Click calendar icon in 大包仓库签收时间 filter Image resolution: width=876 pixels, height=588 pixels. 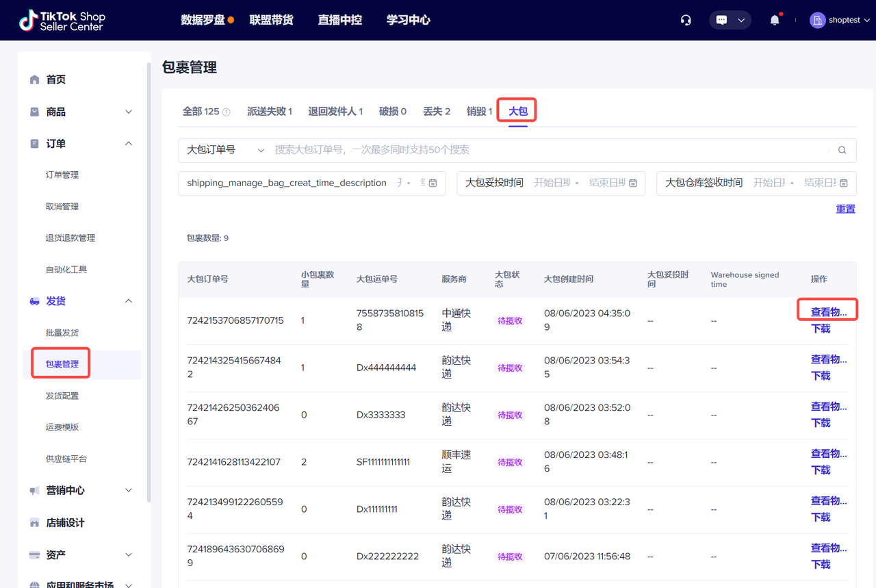[x=844, y=183]
